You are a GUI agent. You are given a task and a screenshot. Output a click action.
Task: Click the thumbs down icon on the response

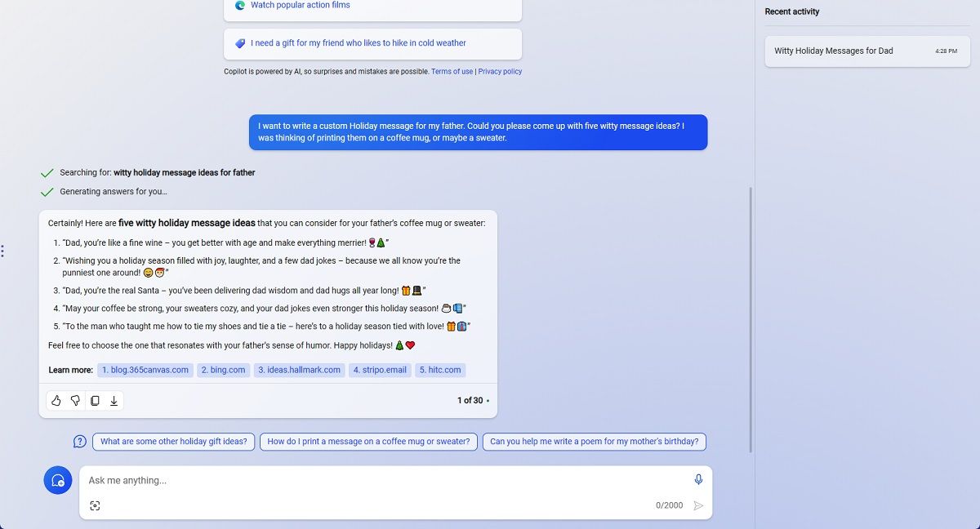click(x=75, y=401)
